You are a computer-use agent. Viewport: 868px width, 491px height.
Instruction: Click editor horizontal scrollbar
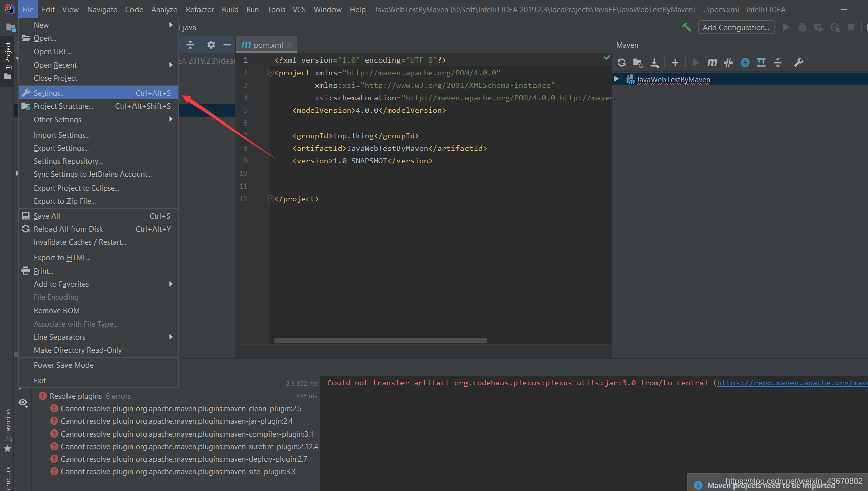point(380,341)
